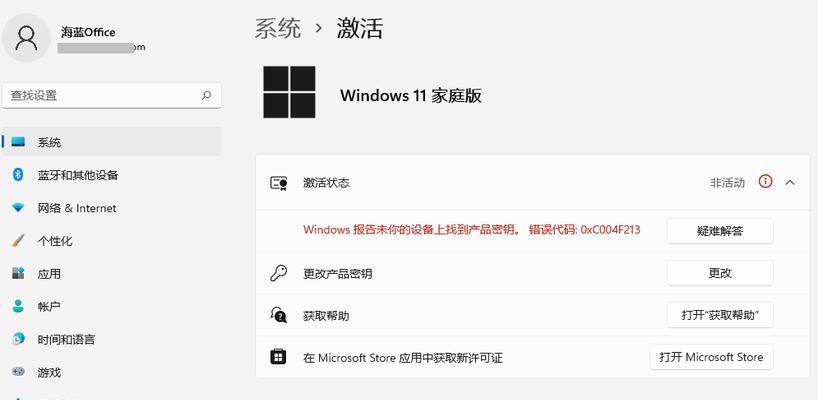The height and width of the screenshot is (400, 818).
Task: Select the Personalization brush icon
Action: [18, 241]
